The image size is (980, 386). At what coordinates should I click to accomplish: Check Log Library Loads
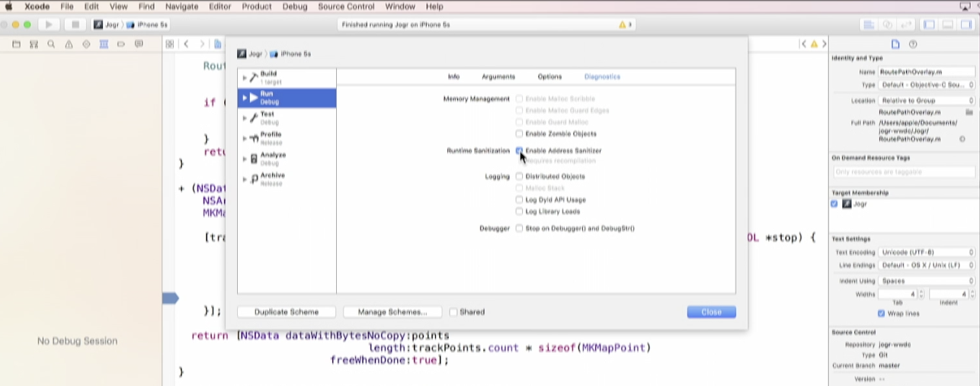pyautogui.click(x=519, y=211)
